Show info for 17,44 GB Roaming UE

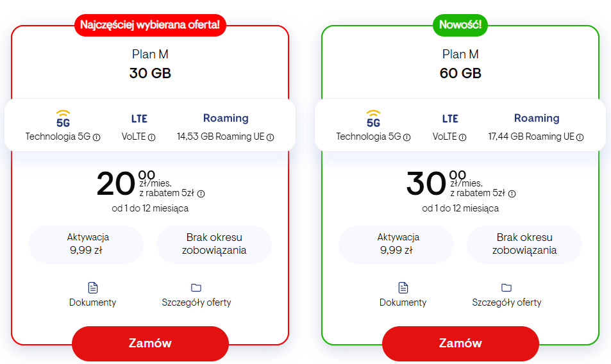pos(580,137)
